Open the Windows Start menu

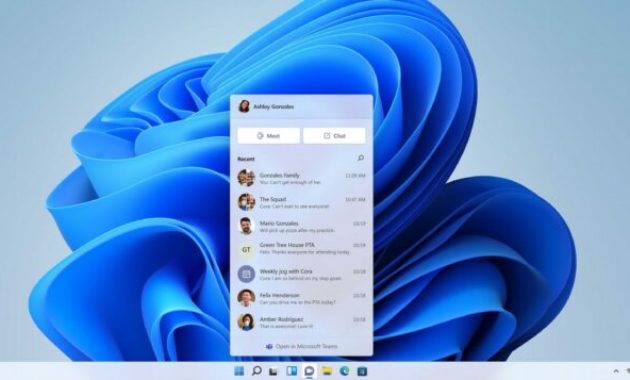click(239, 371)
